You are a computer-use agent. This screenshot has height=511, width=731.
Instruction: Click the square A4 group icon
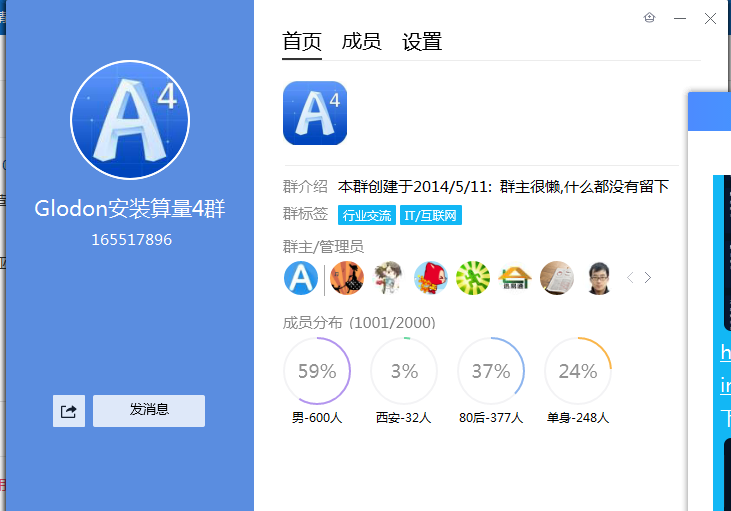coord(315,113)
